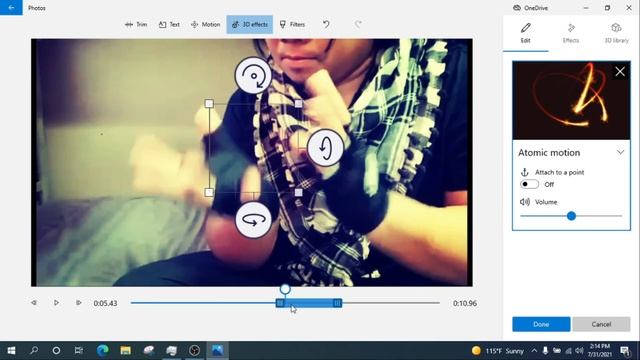
Task: Click the top rotate handle on the effect
Action: click(253, 76)
